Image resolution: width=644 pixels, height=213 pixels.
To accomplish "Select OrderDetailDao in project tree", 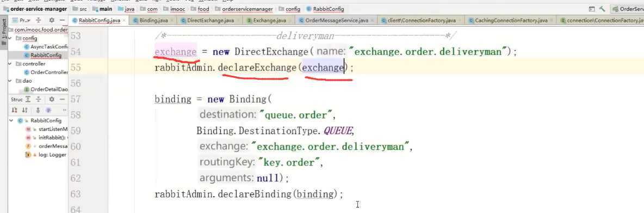I will [x=46, y=89].
